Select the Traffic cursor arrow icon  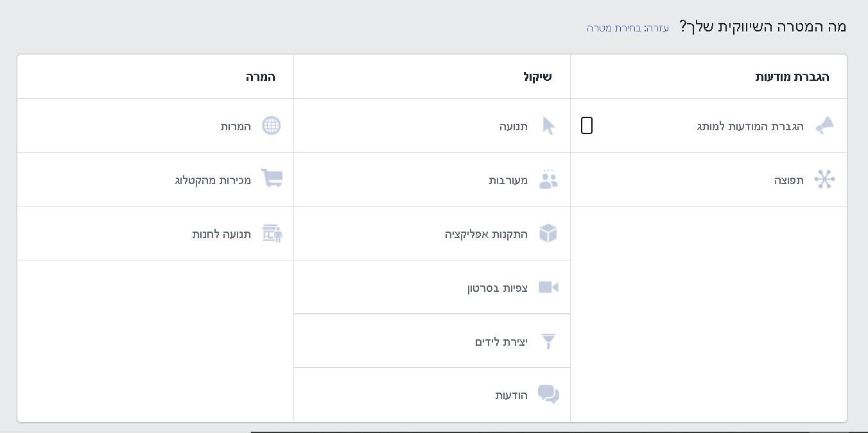point(548,126)
